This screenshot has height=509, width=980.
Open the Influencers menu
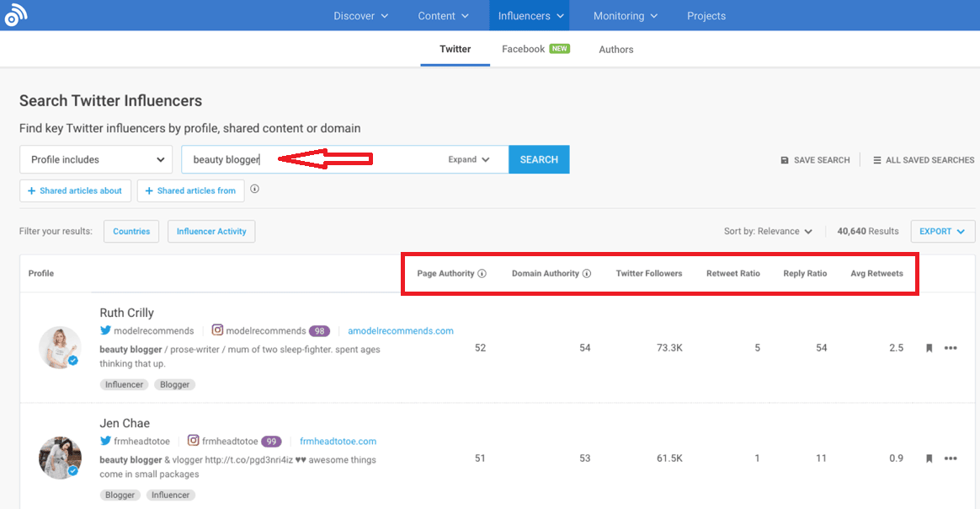(530, 16)
